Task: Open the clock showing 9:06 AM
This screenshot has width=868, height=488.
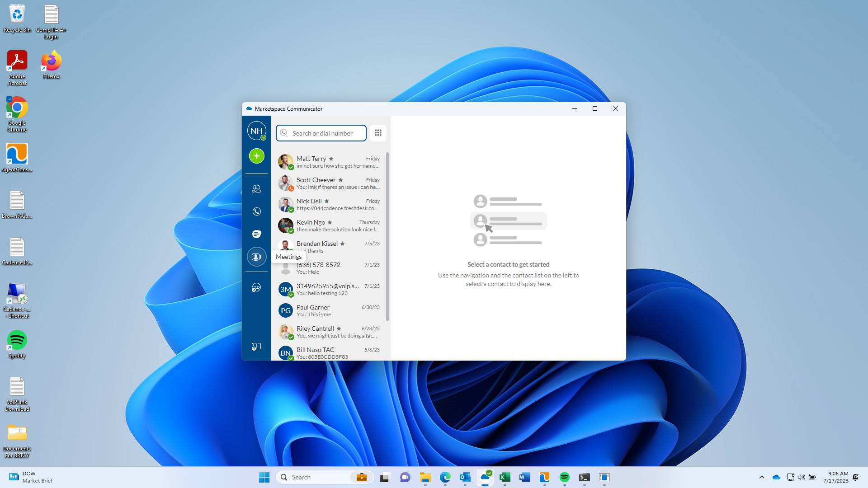Action: (835, 477)
